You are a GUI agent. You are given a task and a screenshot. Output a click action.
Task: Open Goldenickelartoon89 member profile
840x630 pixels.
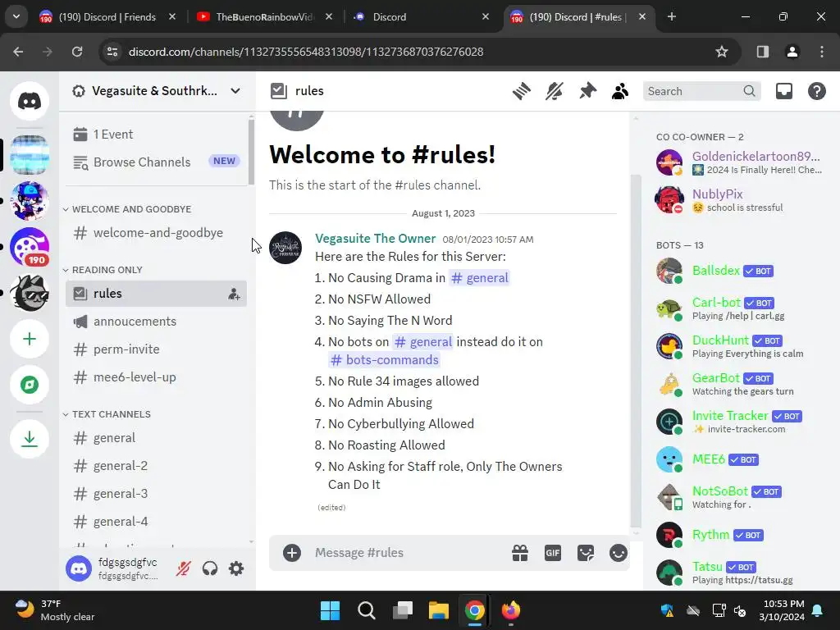click(x=739, y=162)
